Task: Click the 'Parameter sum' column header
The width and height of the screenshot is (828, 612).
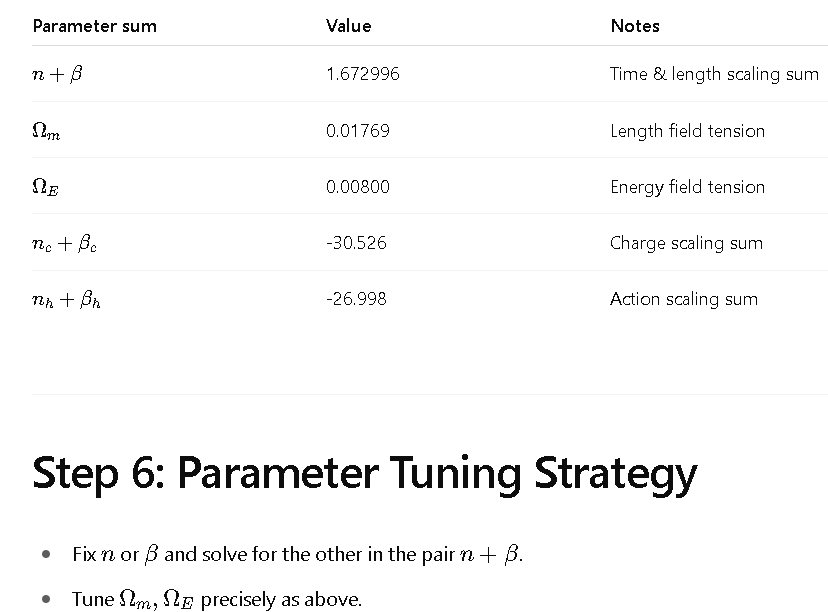Action: pos(95,26)
